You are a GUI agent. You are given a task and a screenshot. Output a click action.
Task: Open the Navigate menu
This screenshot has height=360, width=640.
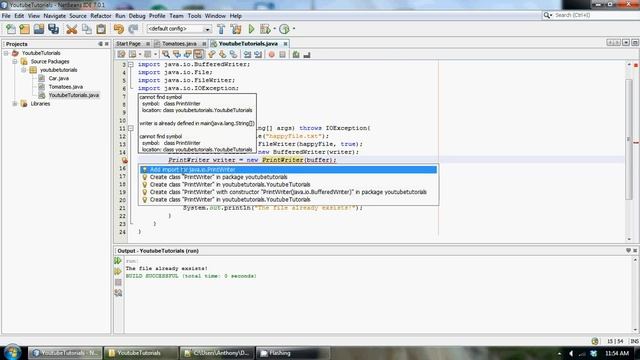pyautogui.click(x=55, y=16)
